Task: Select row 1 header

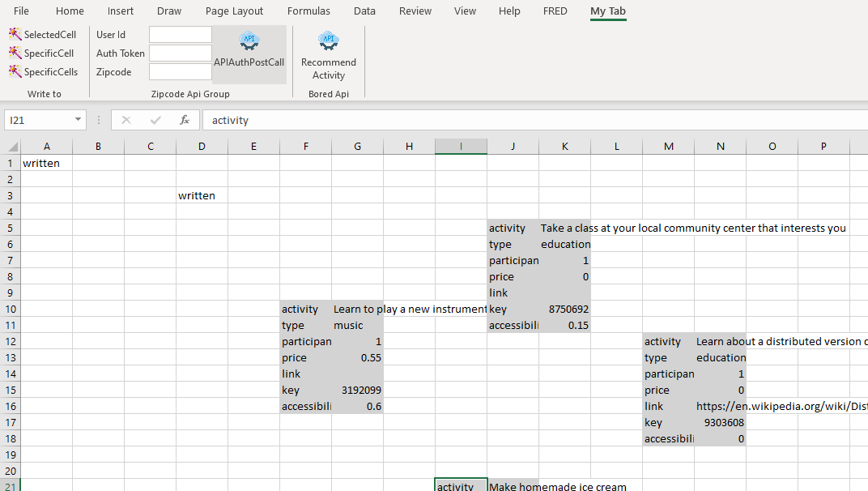Action: click(10, 163)
